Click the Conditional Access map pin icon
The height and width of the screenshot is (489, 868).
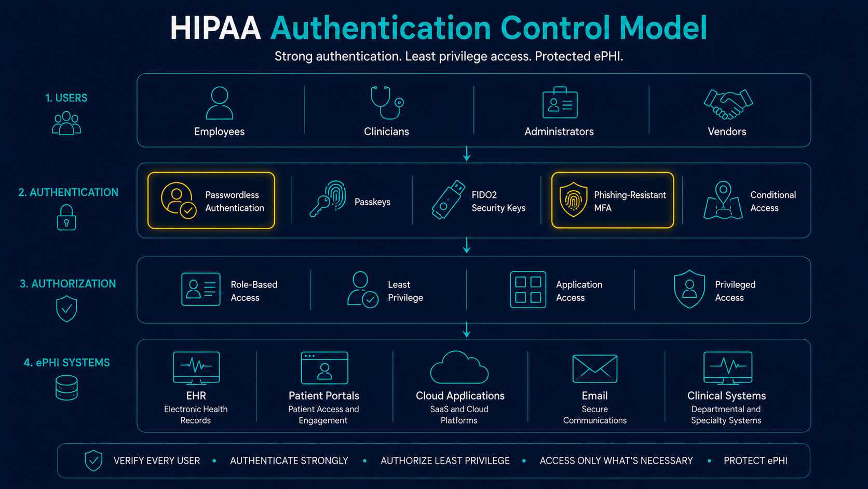[x=723, y=201]
